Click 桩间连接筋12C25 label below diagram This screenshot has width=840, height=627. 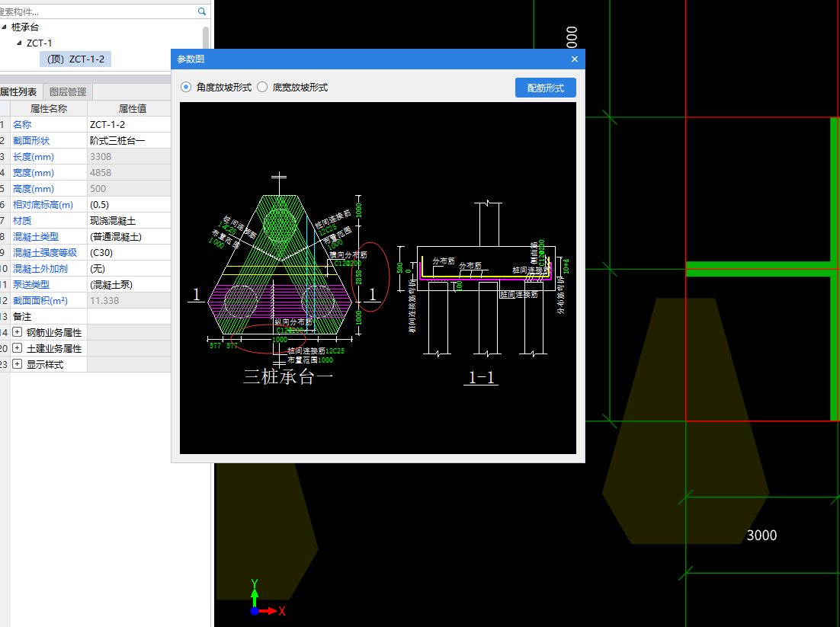click(x=316, y=350)
